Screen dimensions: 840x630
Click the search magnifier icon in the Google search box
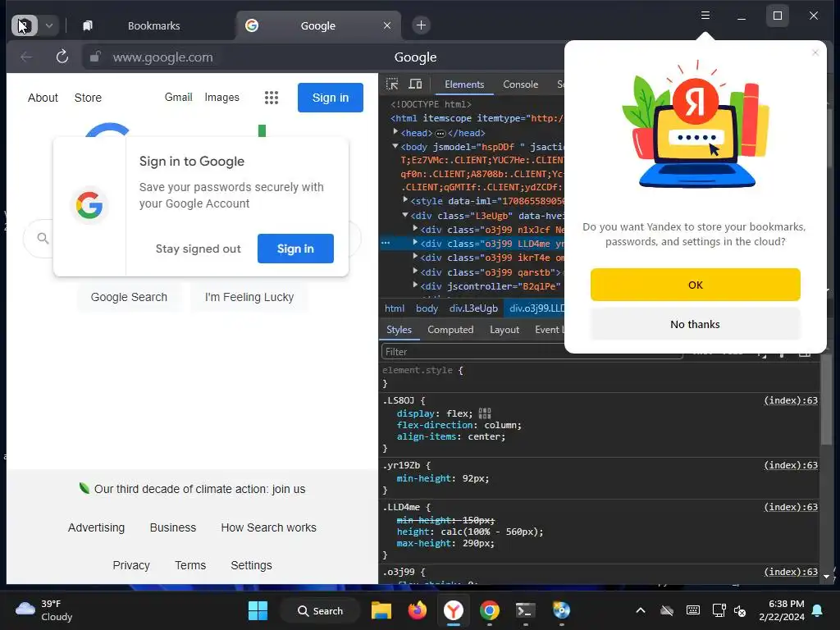[43, 239]
